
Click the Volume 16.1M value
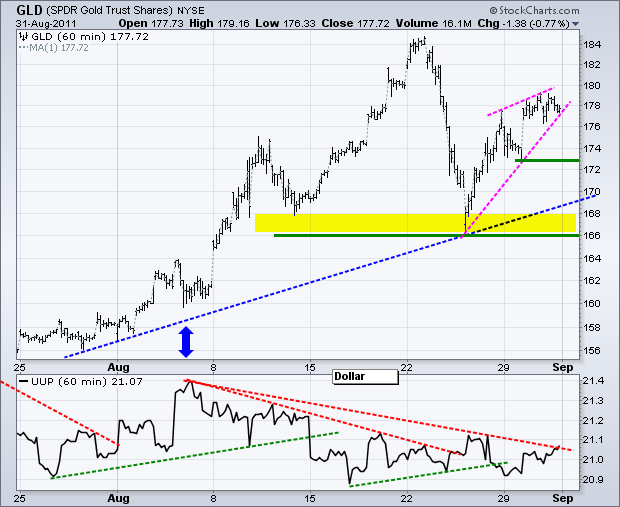433,23
